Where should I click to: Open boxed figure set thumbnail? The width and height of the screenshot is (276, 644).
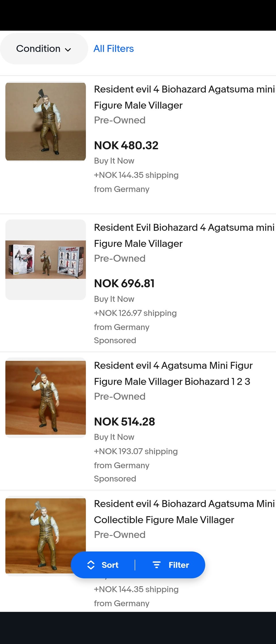(46, 260)
